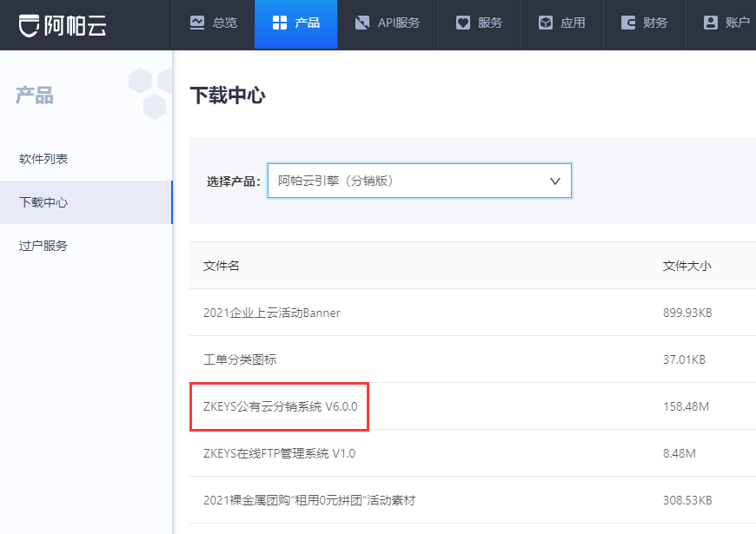Click file 工单分类图标

pyautogui.click(x=240, y=359)
